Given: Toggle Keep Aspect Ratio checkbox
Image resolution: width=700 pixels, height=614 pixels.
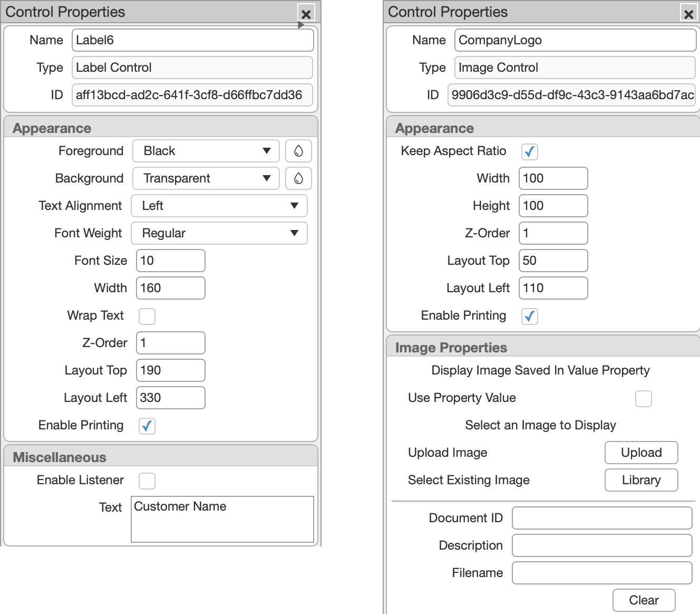Looking at the screenshot, I should pos(530,152).
